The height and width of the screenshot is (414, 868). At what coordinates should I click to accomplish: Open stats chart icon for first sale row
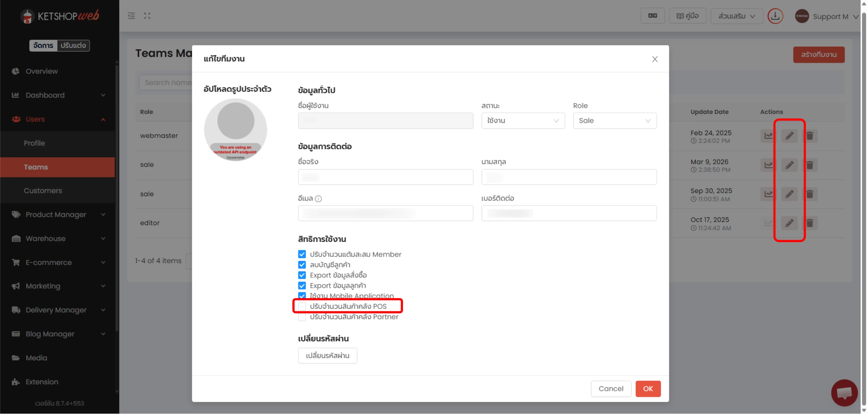[768, 165]
